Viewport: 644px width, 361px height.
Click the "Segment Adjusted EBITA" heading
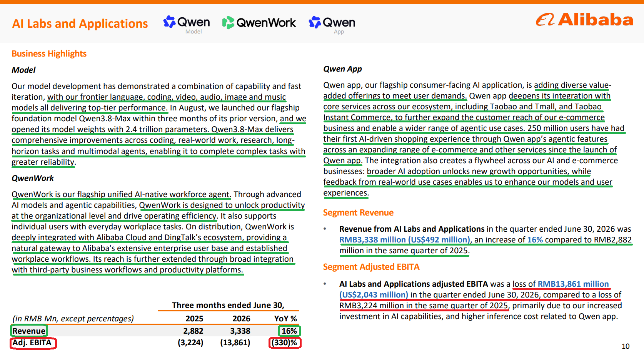coord(371,267)
